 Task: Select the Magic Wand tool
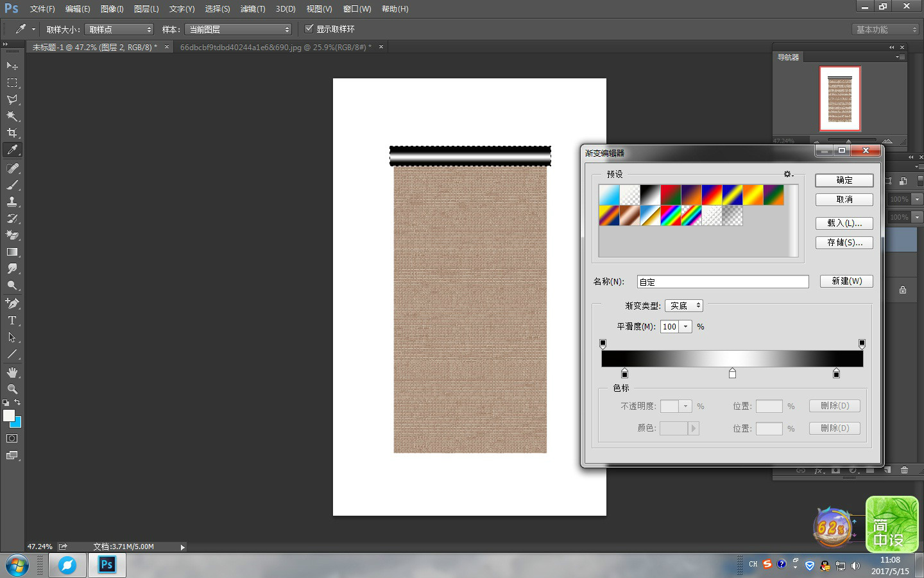12,116
